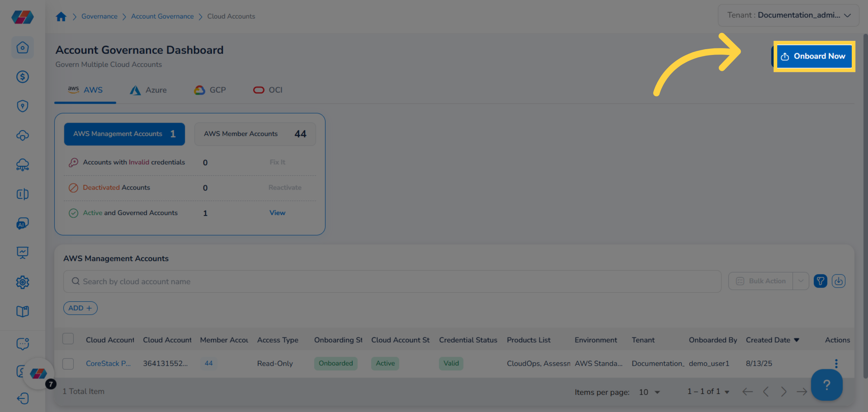Switch to the Azure tab
This screenshot has width=868, height=412.
(x=149, y=90)
